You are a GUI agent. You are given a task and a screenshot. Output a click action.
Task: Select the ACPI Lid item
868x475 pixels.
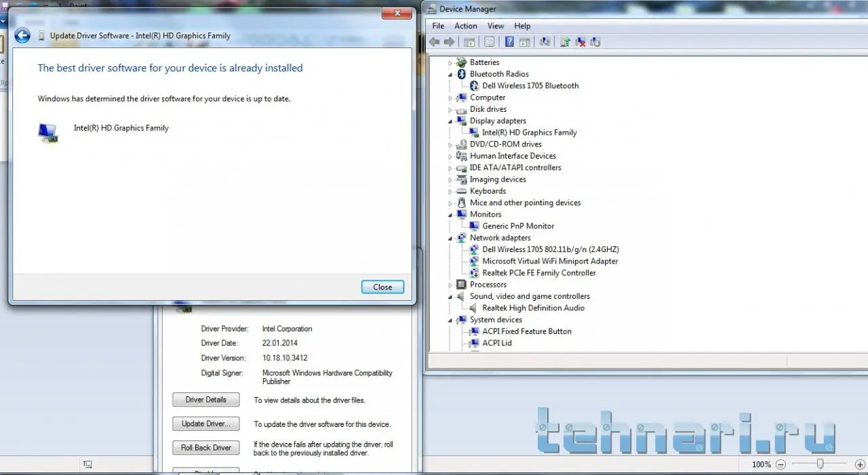click(497, 343)
